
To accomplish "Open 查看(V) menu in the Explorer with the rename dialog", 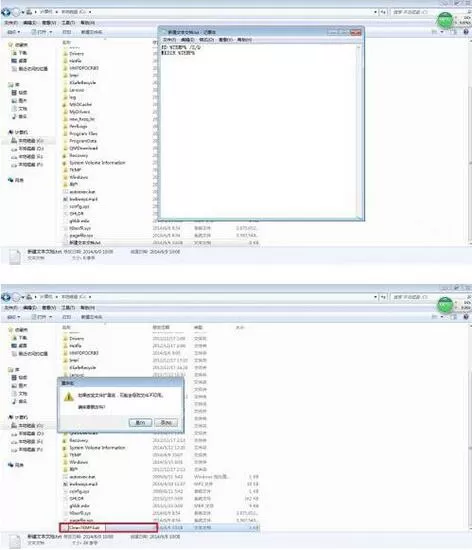I will [x=49, y=308].
